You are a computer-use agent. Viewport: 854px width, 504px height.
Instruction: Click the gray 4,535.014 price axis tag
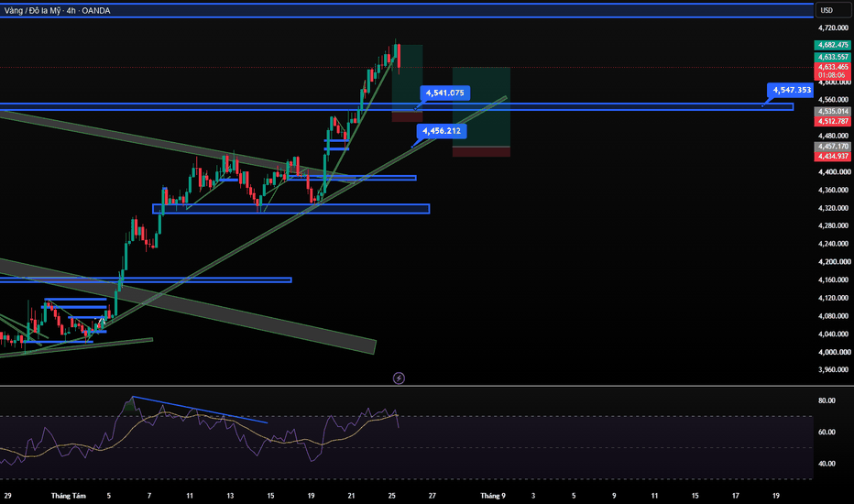point(832,111)
